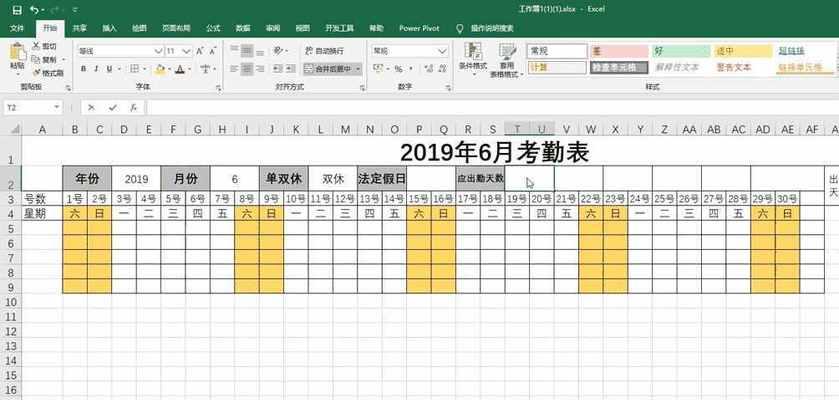Image resolution: width=839 pixels, height=400 pixels.
Task: Toggle Merge & Center (合并后居中)
Action: (x=327, y=69)
